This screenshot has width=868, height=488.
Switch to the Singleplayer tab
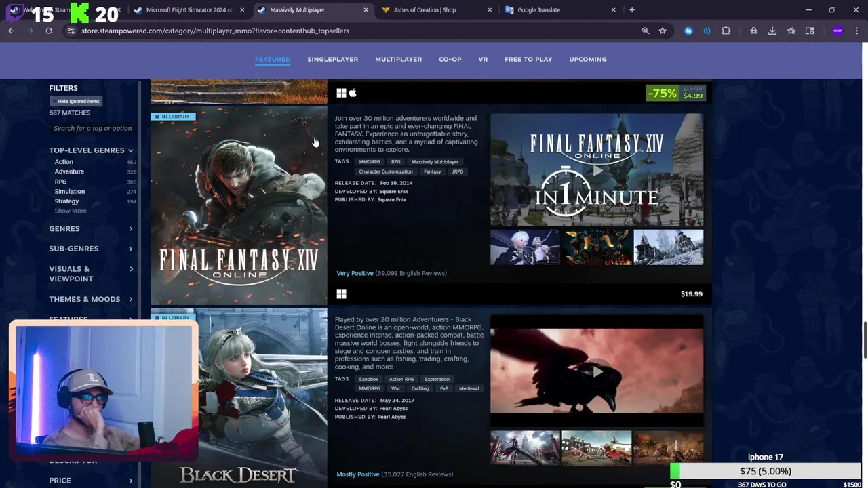point(332,59)
